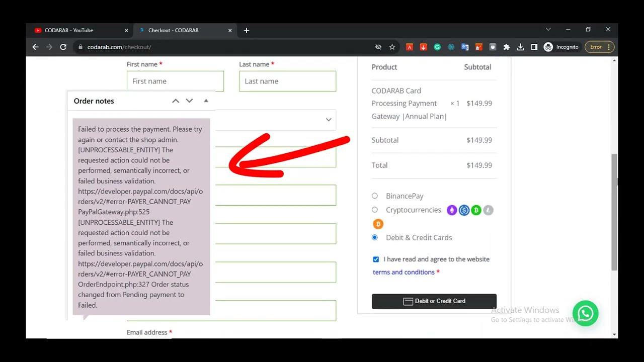
Task: Click the Order notes heading
Action: (x=94, y=101)
